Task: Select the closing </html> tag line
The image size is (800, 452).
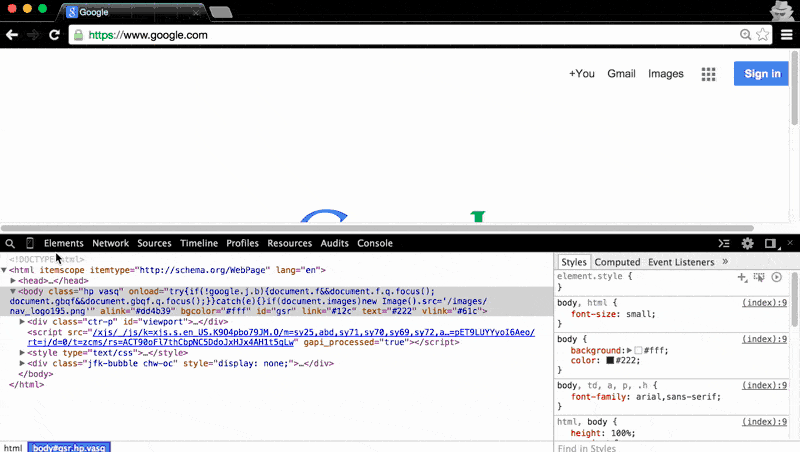Action: 27,385
